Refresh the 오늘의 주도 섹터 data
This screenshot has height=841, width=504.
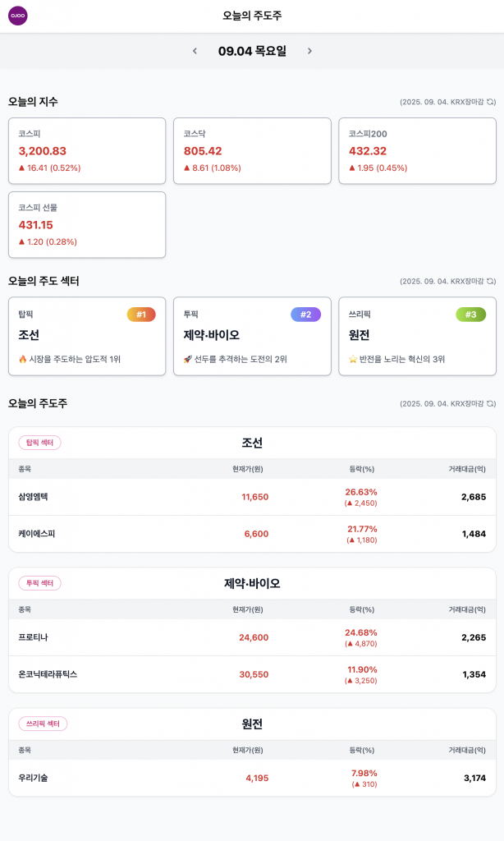click(491, 281)
